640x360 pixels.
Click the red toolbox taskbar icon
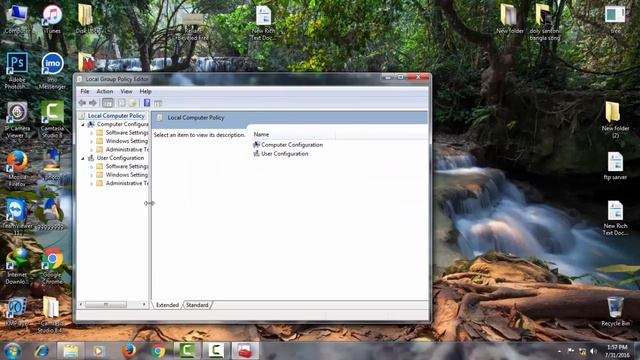(245, 351)
